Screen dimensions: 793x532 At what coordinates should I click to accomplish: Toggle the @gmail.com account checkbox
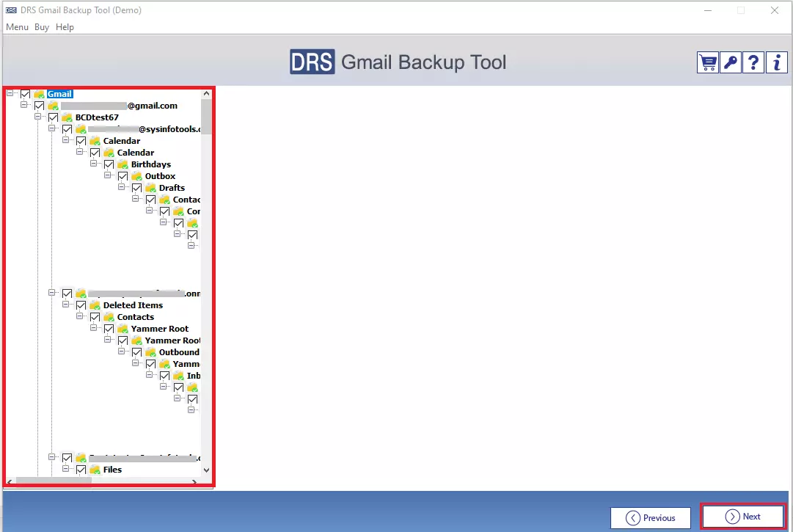pos(39,106)
